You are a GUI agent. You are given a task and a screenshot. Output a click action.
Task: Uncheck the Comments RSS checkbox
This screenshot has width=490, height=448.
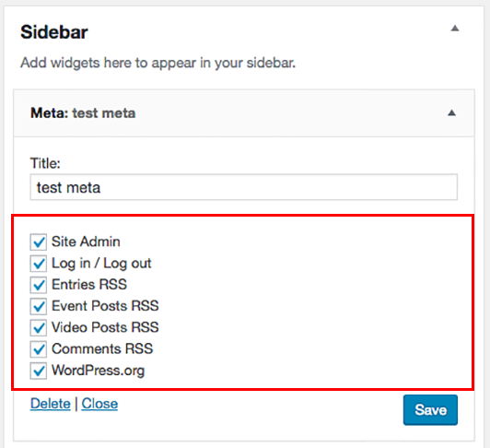pos(39,349)
